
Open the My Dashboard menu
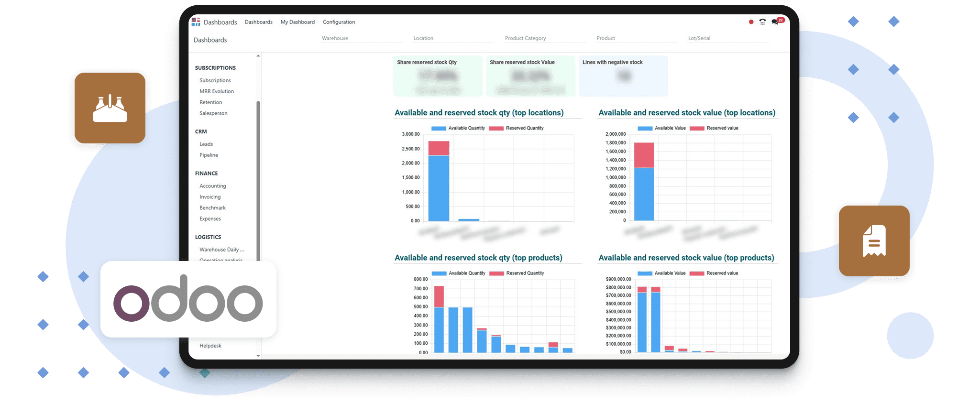(297, 22)
